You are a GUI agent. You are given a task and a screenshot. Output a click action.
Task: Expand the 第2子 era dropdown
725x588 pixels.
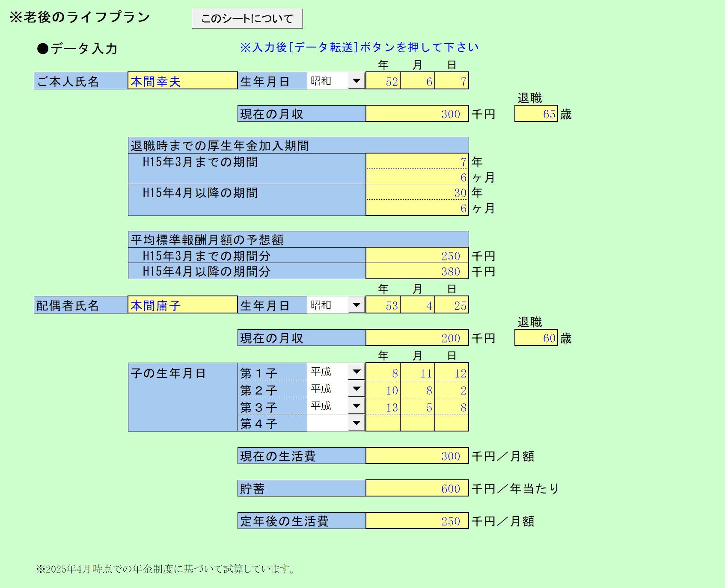[357, 389]
